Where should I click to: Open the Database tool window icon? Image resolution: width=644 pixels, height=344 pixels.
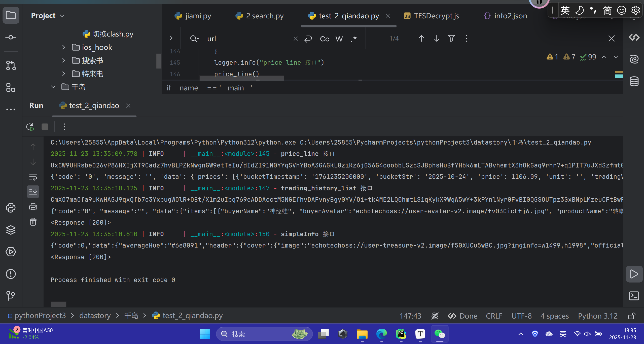click(634, 81)
